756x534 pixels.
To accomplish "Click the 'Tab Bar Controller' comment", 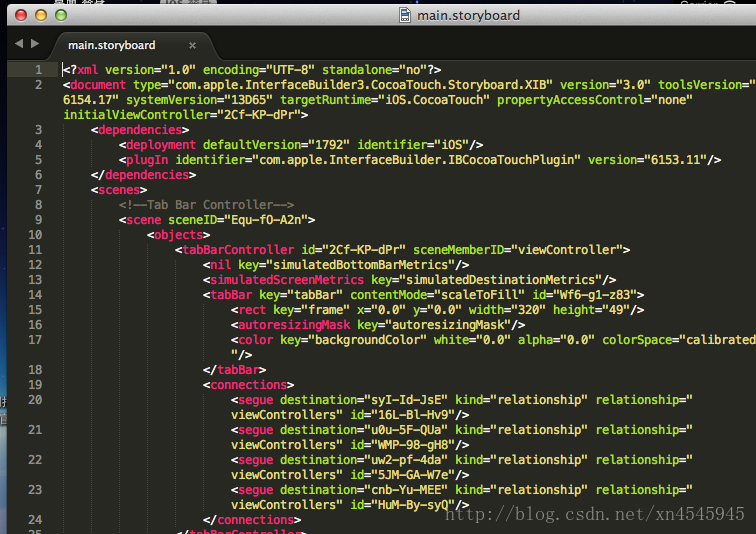I will [x=206, y=205].
